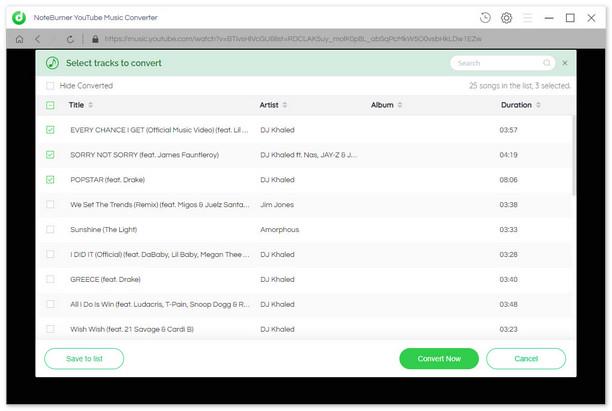Image resolution: width=612 pixels, height=411 pixels.
Task: Check Wish Wish track checkbox
Action: [x=50, y=329]
